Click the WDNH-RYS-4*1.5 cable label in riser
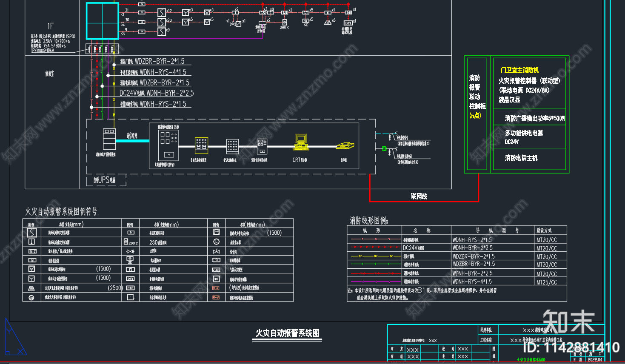 [x=153, y=72]
